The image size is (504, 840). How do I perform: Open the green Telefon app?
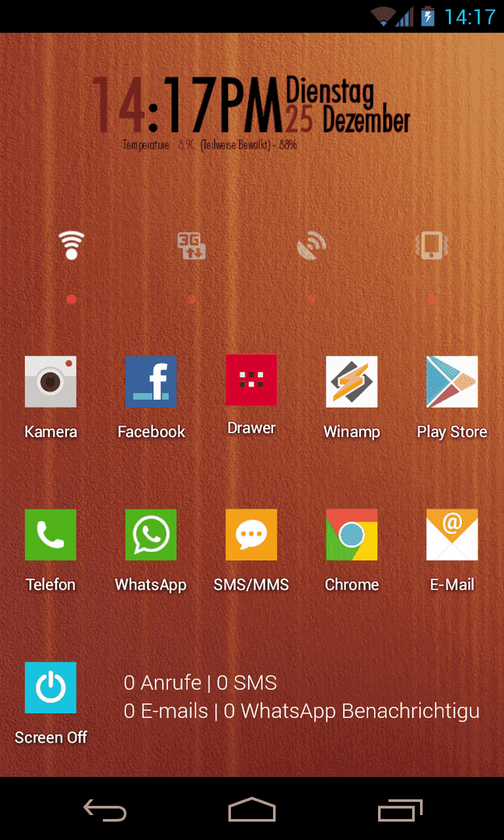(51, 534)
